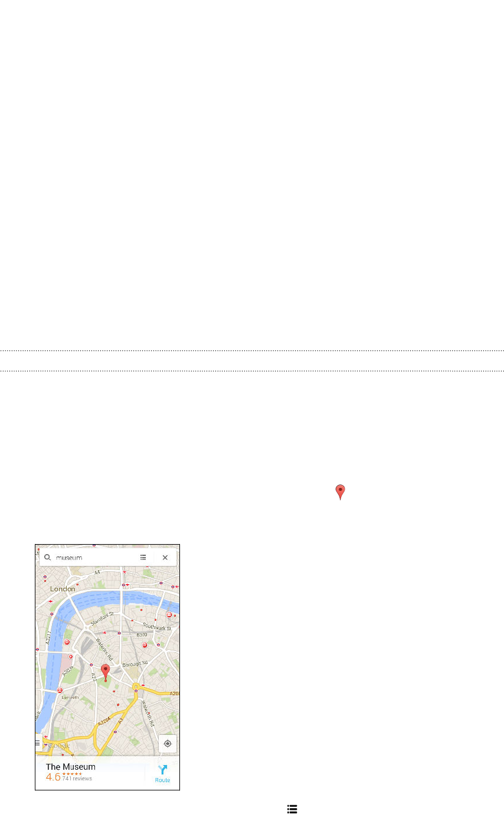This screenshot has width=504, height=817.
Task: Tap the red location pin on map
Action: coord(106,673)
